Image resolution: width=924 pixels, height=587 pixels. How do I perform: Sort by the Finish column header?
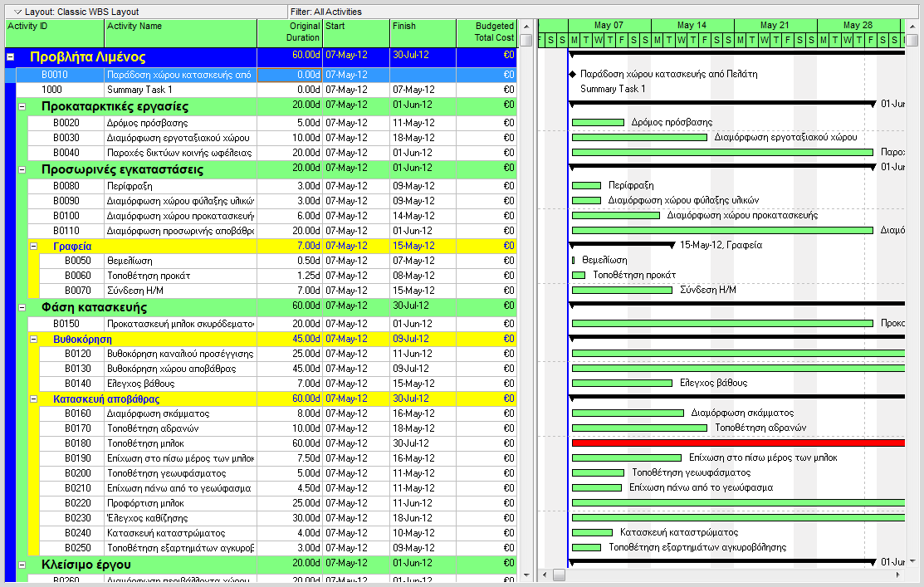coord(423,33)
